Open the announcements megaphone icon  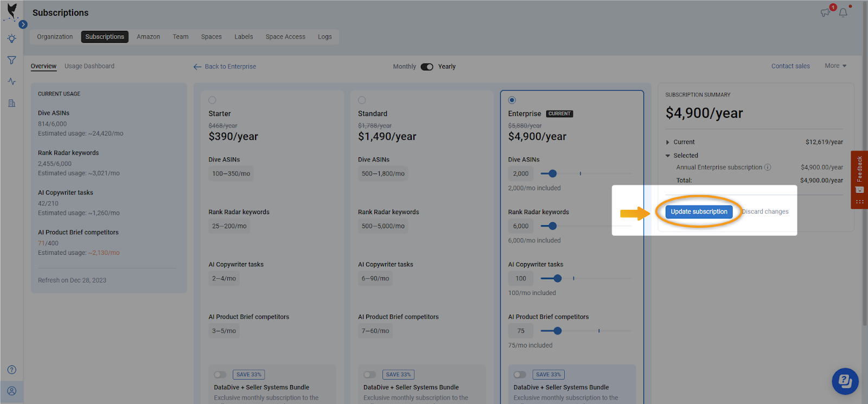point(826,12)
